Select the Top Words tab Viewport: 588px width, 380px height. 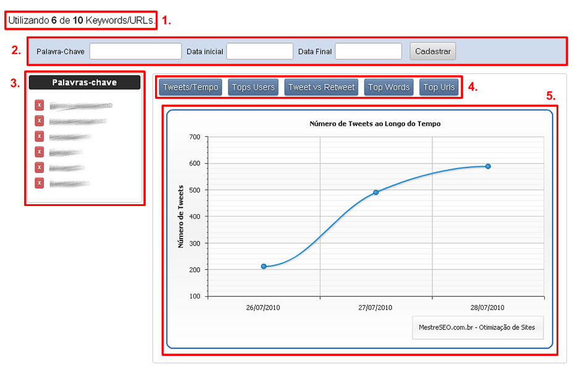coord(388,88)
